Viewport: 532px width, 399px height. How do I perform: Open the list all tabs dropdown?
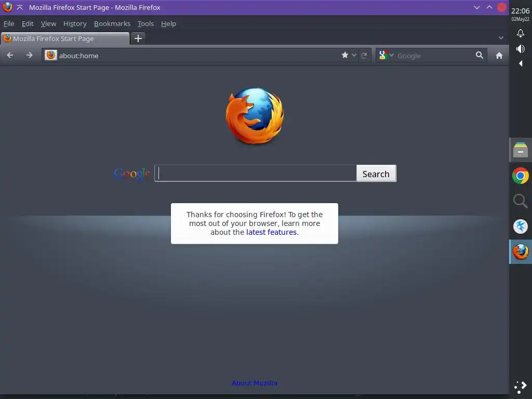501,38
